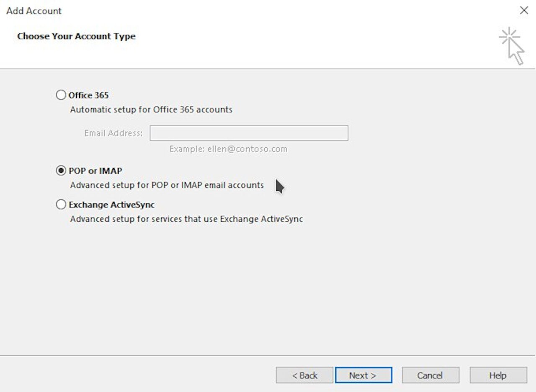Select the POP or IMAP radio button
This screenshot has height=392, width=536.
pyautogui.click(x=61, y=171)
